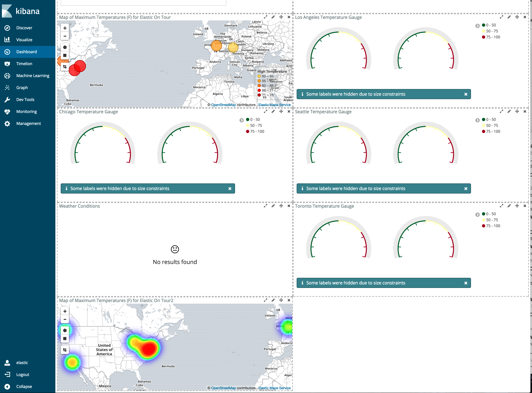532x393 pixels.
Task: Click the OpenStreetMap contributors link
Action: coord(224,105)
